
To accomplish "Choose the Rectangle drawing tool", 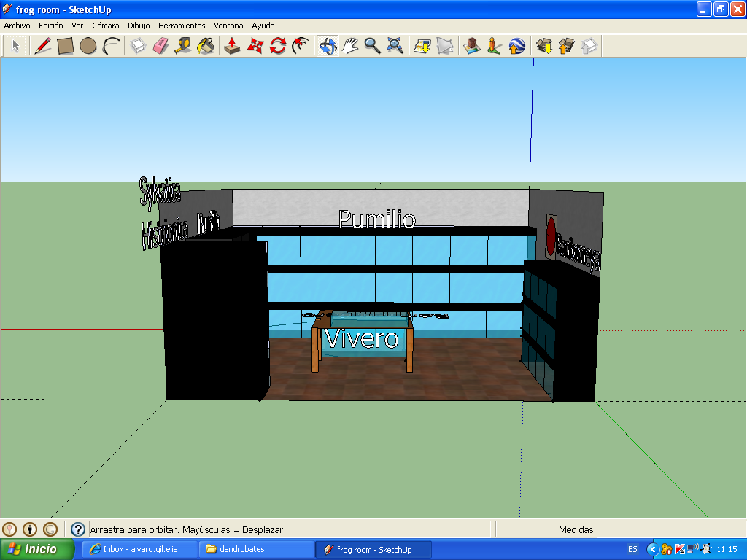I will click(x=66, y=46).
